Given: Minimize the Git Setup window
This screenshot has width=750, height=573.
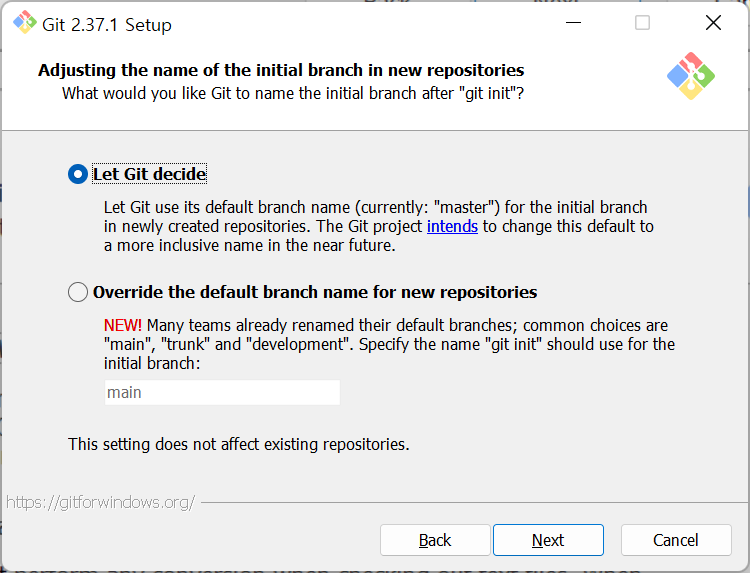Looking at the screenshot, I should (x=573, y=22).
